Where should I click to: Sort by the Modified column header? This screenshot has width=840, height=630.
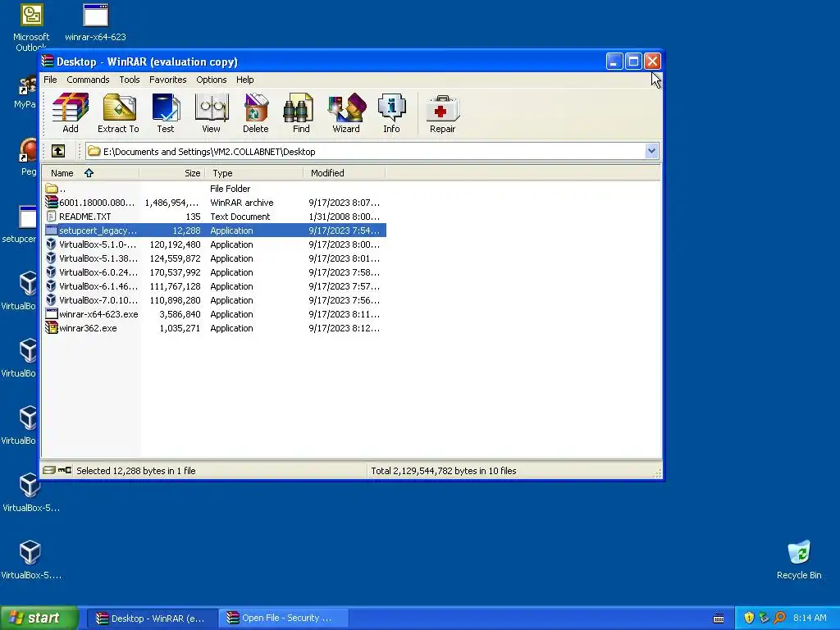344,172
